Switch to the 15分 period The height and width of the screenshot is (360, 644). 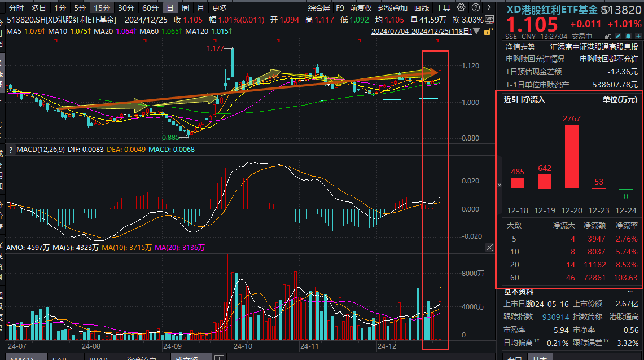(x=102, y=8)
